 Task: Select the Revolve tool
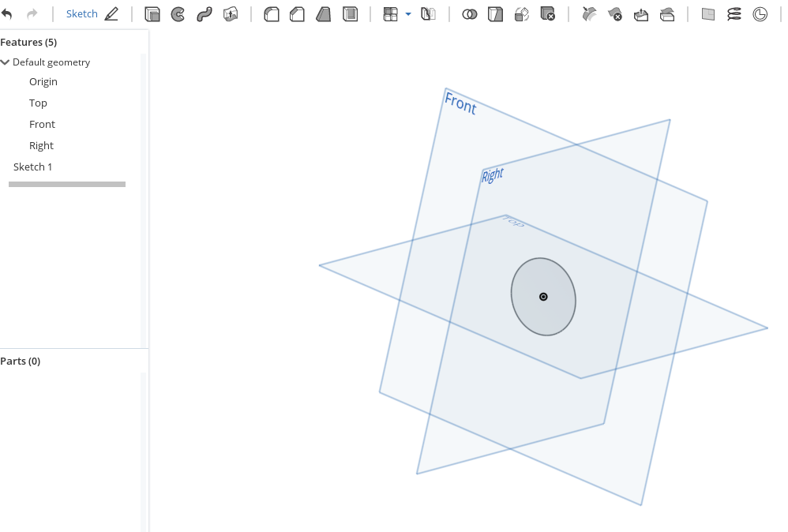[x=178, y=14]
